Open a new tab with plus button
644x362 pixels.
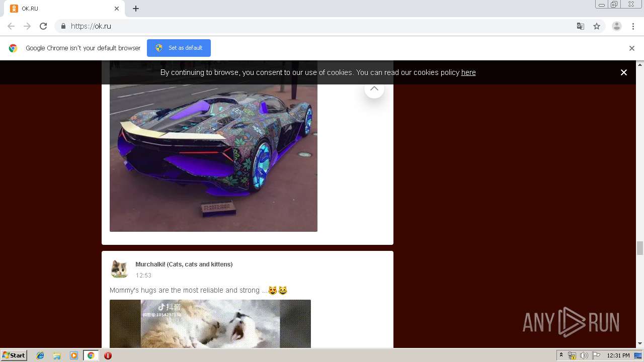pos(136,9)
